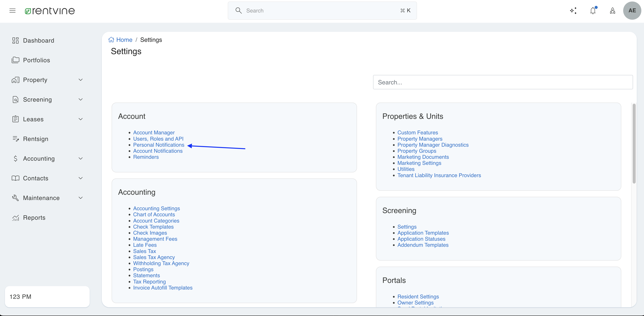Open Postings link

(x=143, y=269)
